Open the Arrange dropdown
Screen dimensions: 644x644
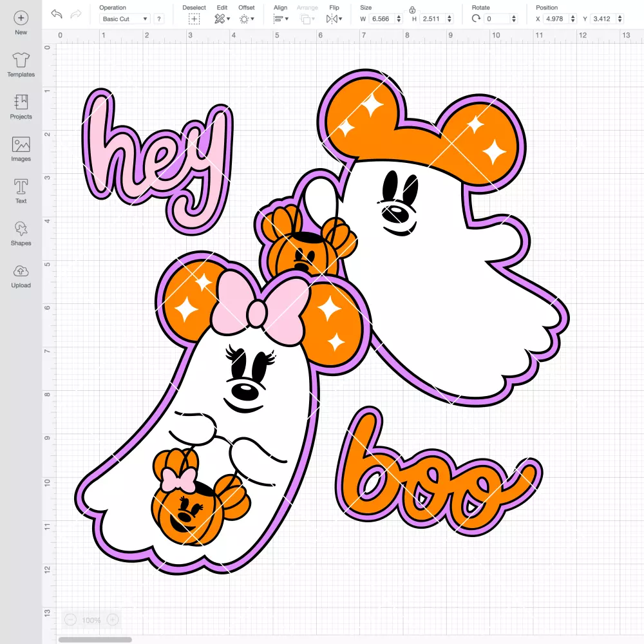tap(307, 19)
